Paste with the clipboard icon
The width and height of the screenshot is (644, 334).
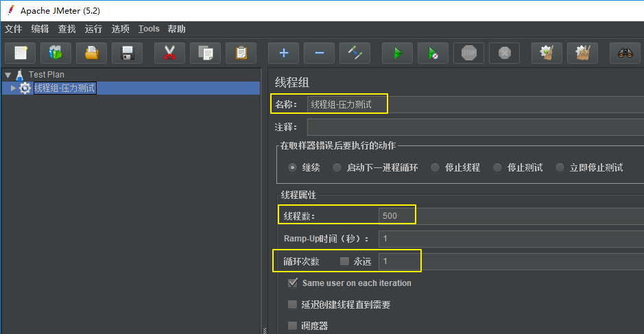[241, 53]
